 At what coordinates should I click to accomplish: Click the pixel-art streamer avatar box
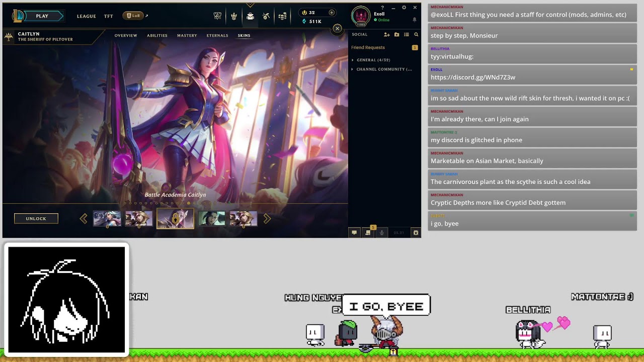click(66, 300)
